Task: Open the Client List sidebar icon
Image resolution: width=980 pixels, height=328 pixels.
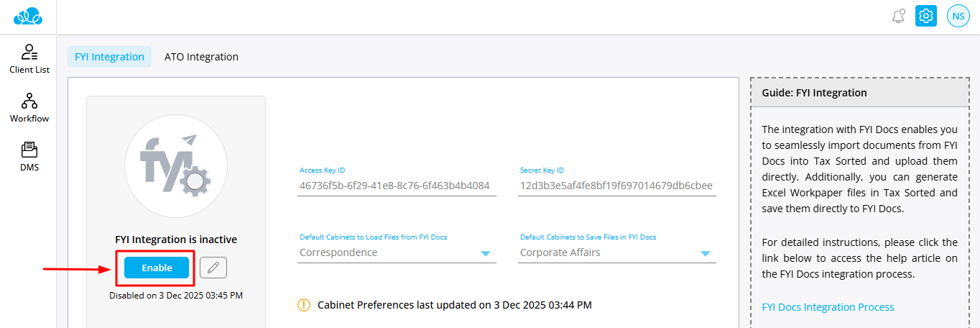Action: coord(29,58)
